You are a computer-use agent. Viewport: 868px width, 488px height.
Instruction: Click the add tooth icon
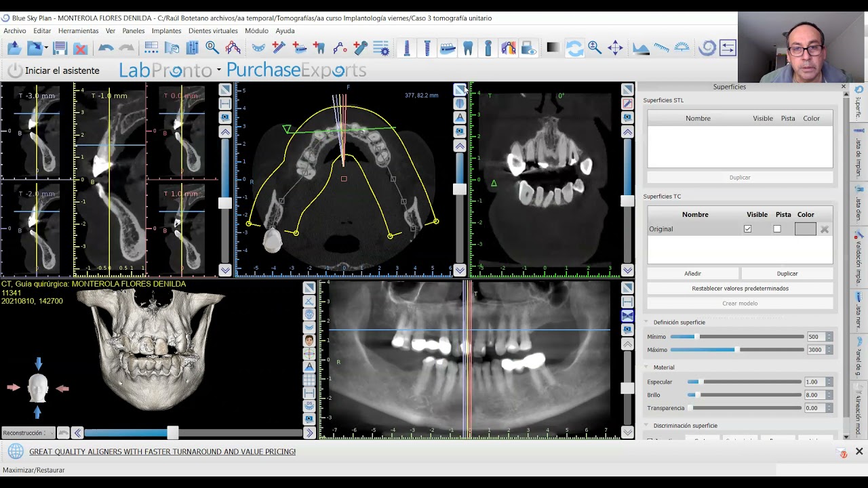[319, 48]
